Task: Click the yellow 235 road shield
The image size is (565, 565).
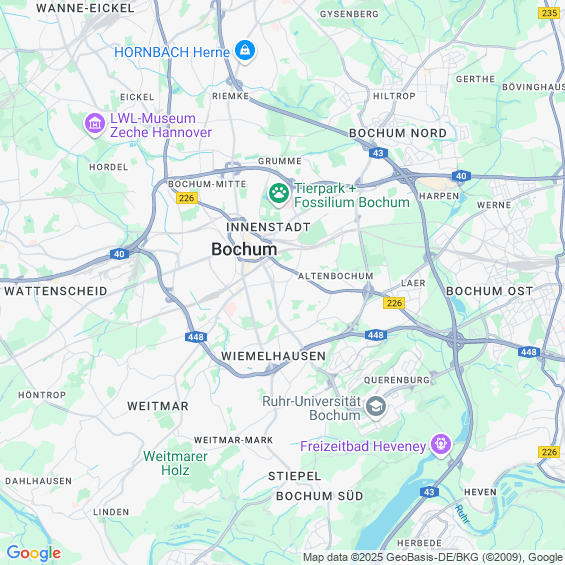Action: coord(549,13)
